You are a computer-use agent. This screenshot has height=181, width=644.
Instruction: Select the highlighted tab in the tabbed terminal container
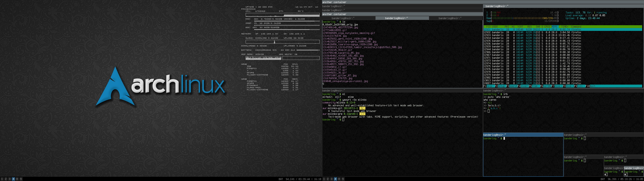(x=402, y=18)
